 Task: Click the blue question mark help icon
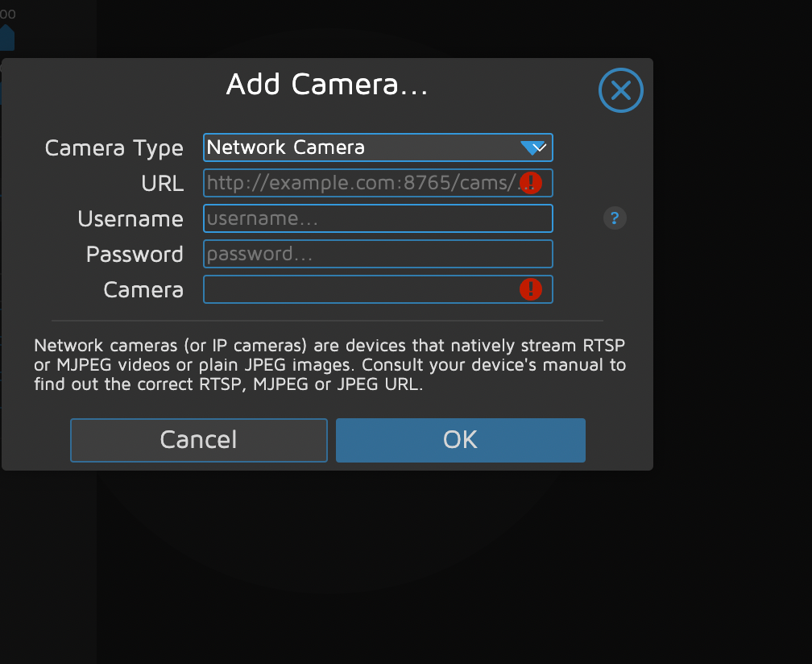pyautogui.click(x=615, y=218)
